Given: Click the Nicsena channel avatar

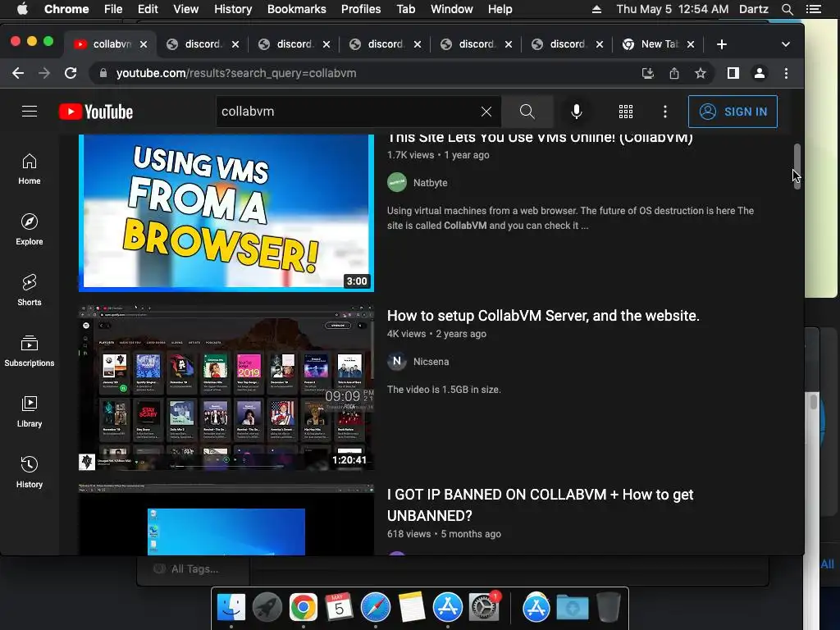Looking at the screenshot, I should pyautogui.click(x=397, y=362).
